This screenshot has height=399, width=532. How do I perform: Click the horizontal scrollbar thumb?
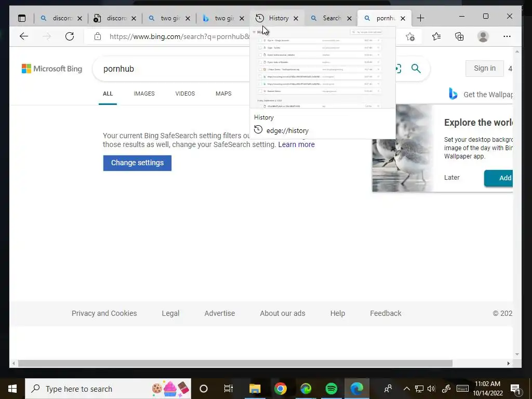pos(235,363)
